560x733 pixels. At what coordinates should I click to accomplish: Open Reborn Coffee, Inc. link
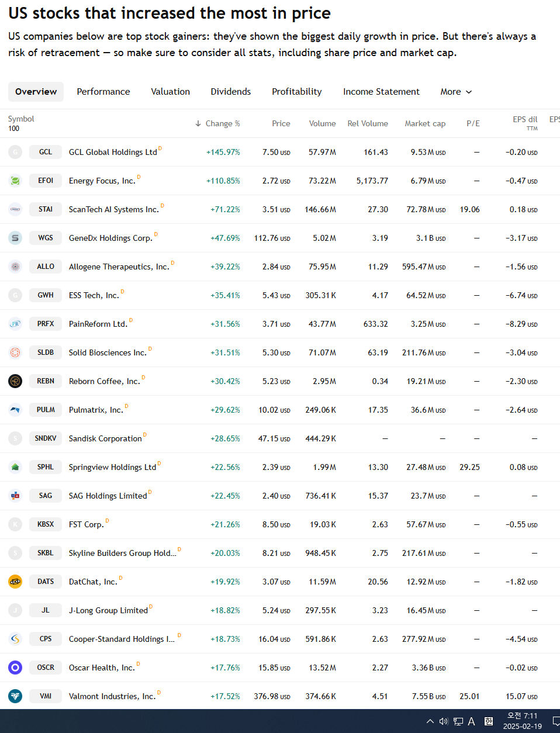coord(105,381)
